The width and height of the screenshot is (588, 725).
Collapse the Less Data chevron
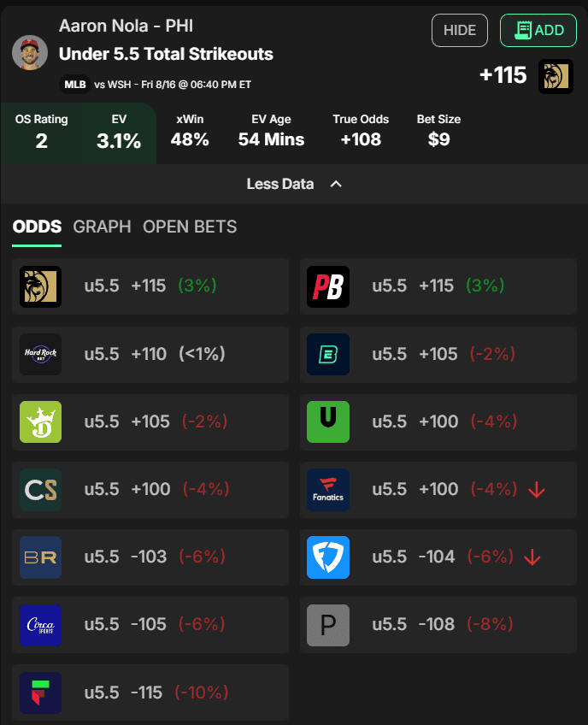[x=336, y=184]
